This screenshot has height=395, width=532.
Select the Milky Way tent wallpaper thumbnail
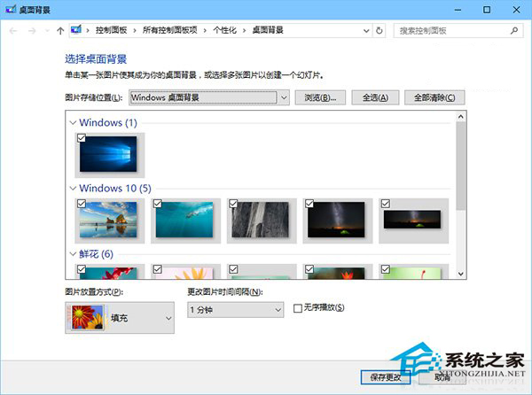point(336,220)
